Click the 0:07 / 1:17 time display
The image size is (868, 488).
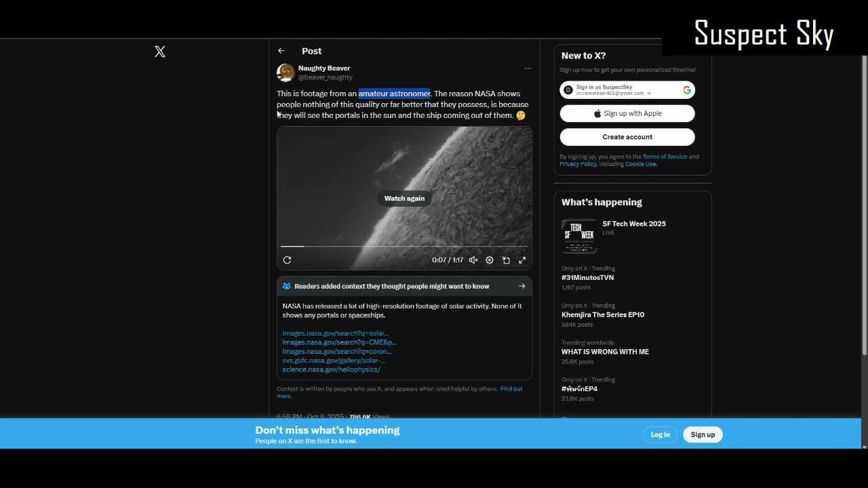tap(448, 260)
